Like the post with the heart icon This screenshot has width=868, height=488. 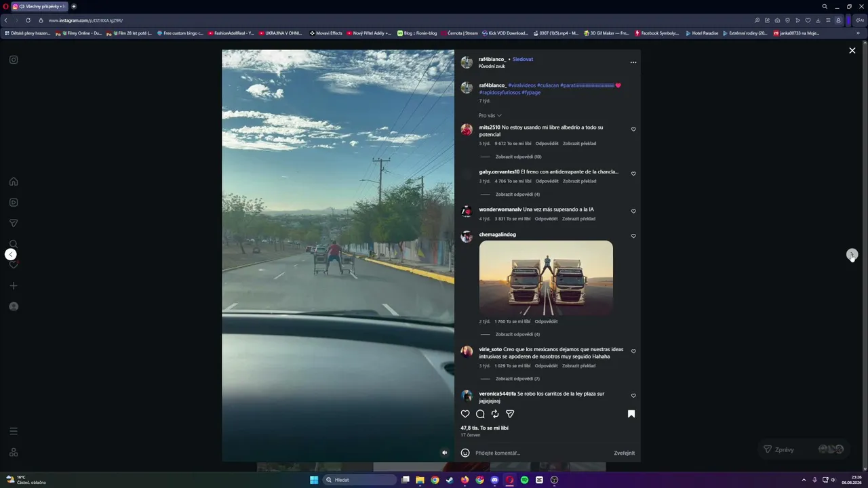pyautogui.click(x=465, y=414)
